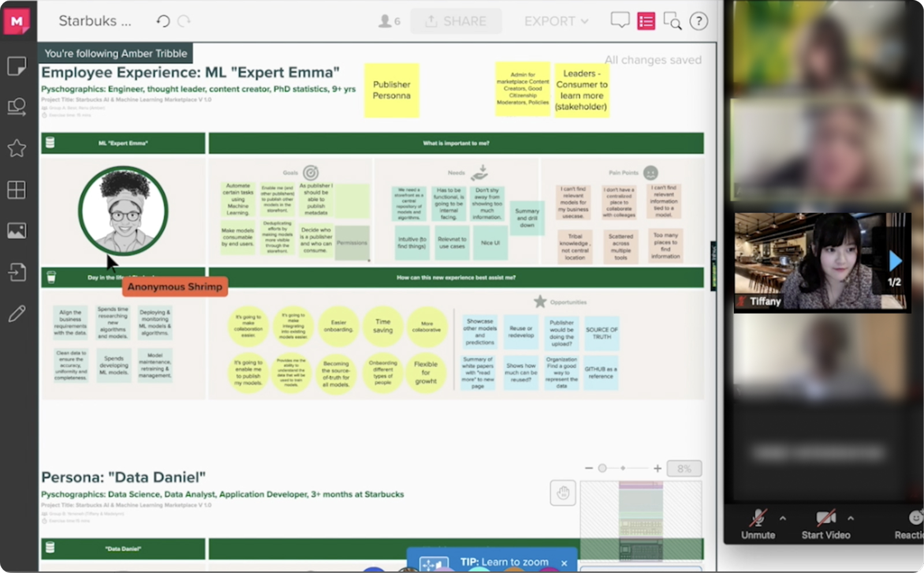Go to next page of video participants

pyautogui.click(x=895, y=261)
